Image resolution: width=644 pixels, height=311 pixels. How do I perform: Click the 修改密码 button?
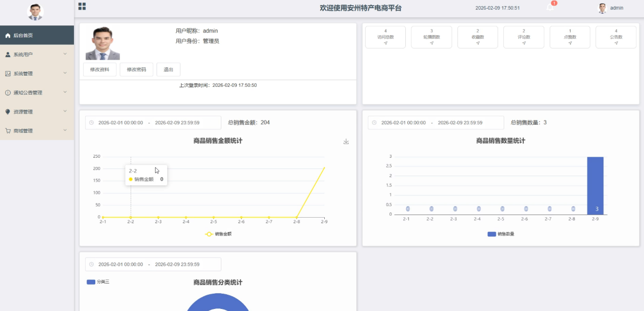click(x=136, y=70)
